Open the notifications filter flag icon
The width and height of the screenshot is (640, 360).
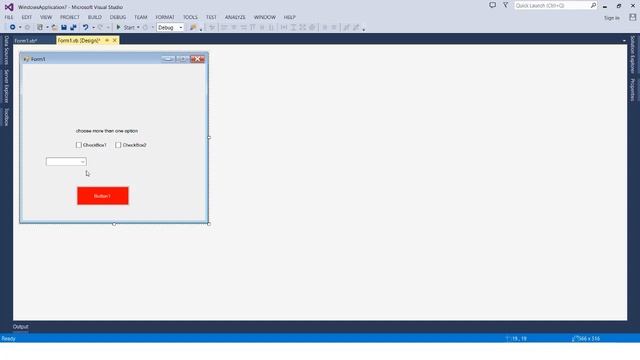pos(505,5)
